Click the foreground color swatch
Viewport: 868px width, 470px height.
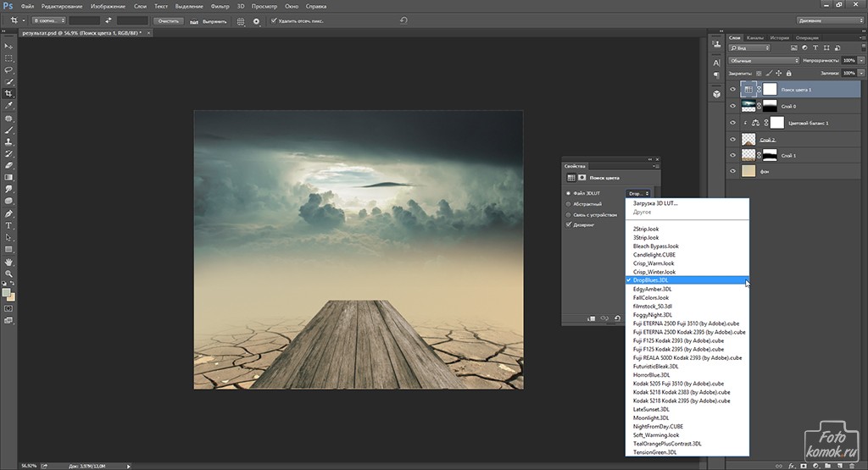pos(7,292)
